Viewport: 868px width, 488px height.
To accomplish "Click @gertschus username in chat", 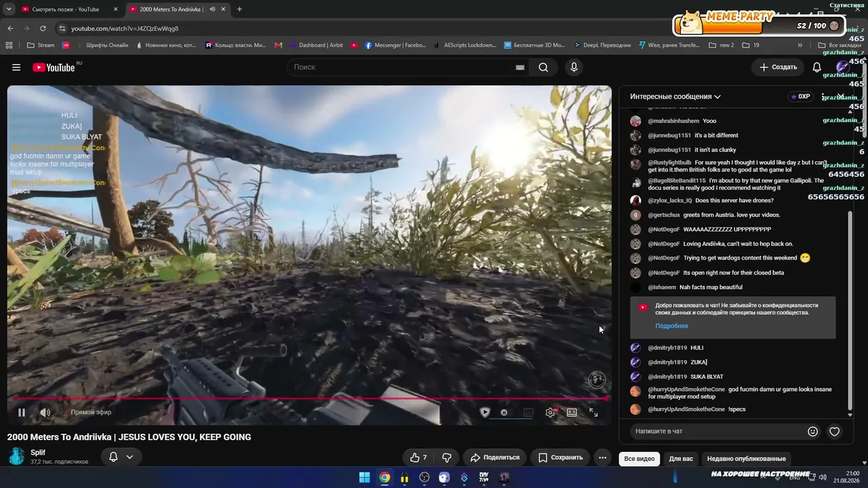I will (663, 215).
